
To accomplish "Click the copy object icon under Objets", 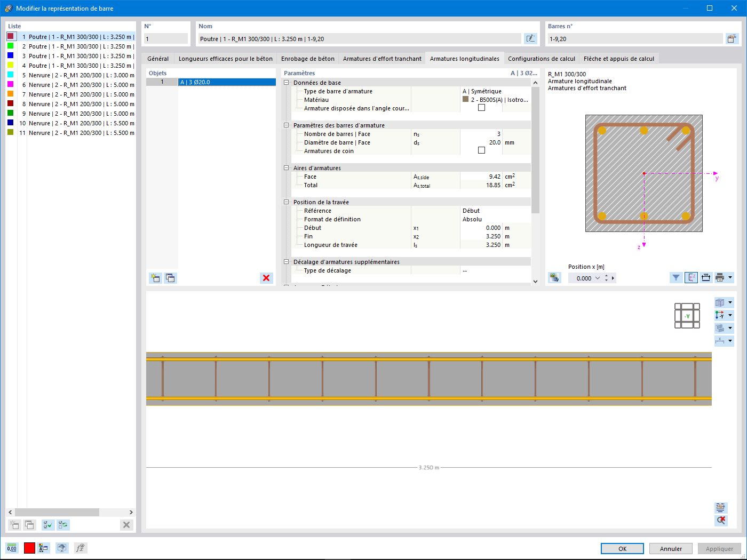I will coord(170,278).
